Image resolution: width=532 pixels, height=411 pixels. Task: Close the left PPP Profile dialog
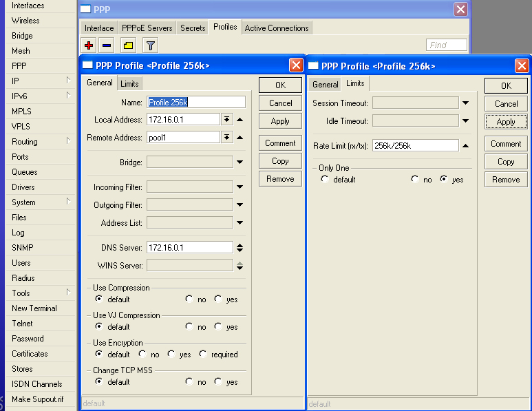pyautogui.click(x=296, y=65)
